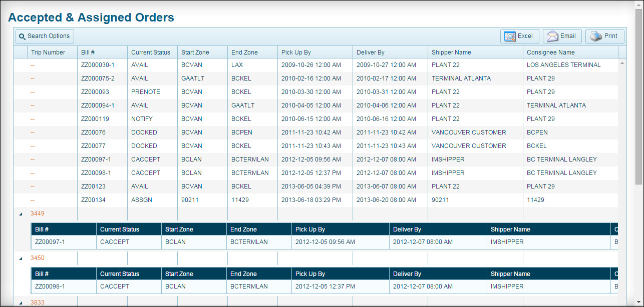Click ZZ00098-1 in trip 3450 subgrid
644x307 pixels.
click(x=50, y=286)
